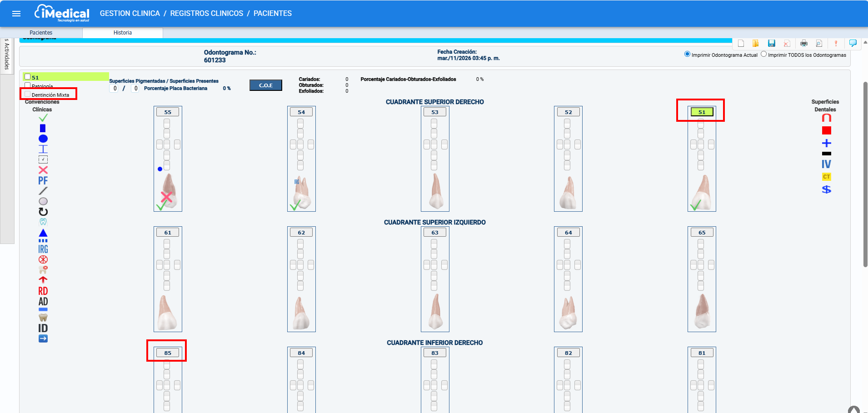Tick the Patología checkbox

28,85
